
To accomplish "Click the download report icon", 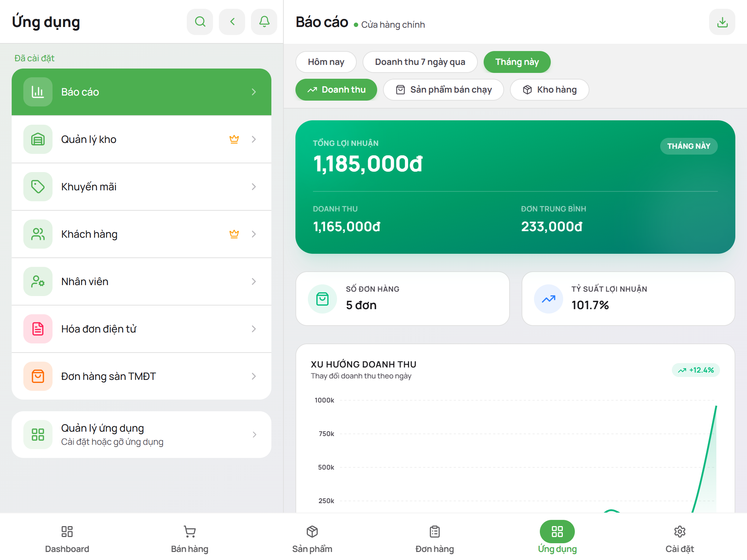I will pyautogui.click(x=722, y=22).
